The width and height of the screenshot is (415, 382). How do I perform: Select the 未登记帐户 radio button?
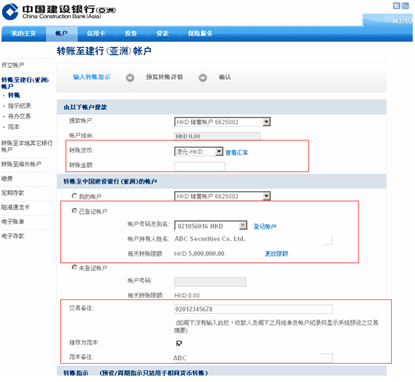[74, 267]
